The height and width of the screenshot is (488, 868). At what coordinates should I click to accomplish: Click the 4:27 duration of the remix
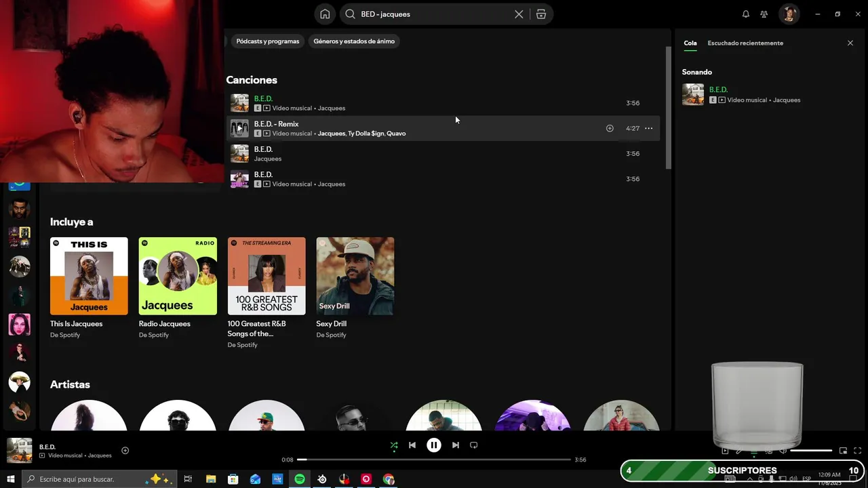(633, 128)
